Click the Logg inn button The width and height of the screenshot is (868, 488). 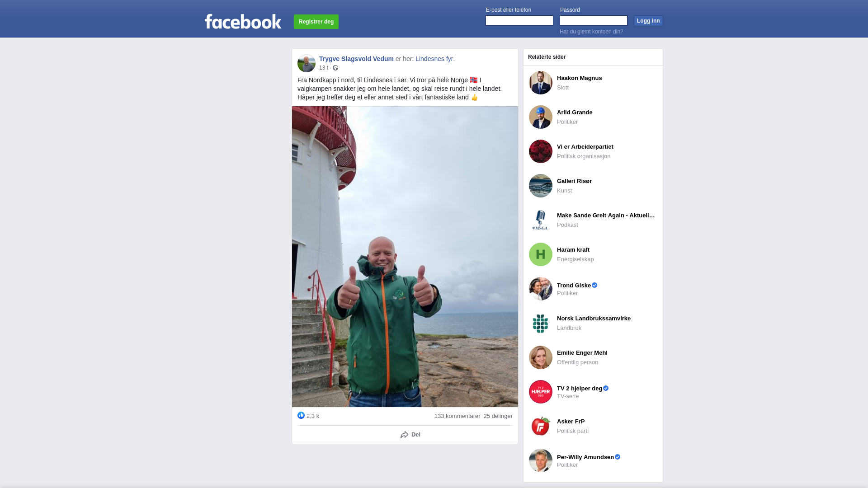[648, 21]
